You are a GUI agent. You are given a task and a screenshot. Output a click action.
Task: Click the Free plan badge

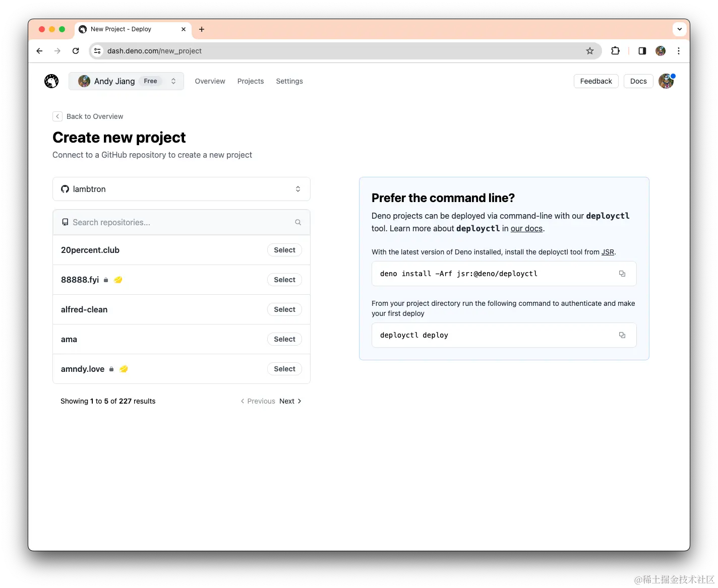pos(150,81)
